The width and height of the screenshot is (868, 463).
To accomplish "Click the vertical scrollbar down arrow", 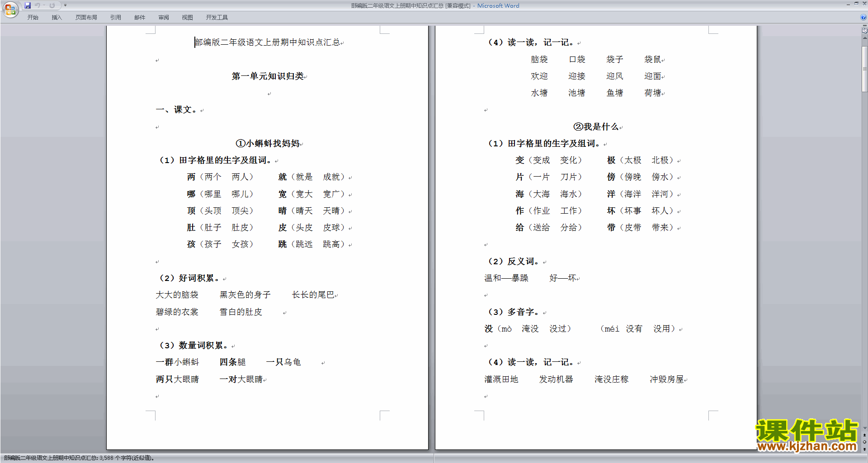I will 864,428.
